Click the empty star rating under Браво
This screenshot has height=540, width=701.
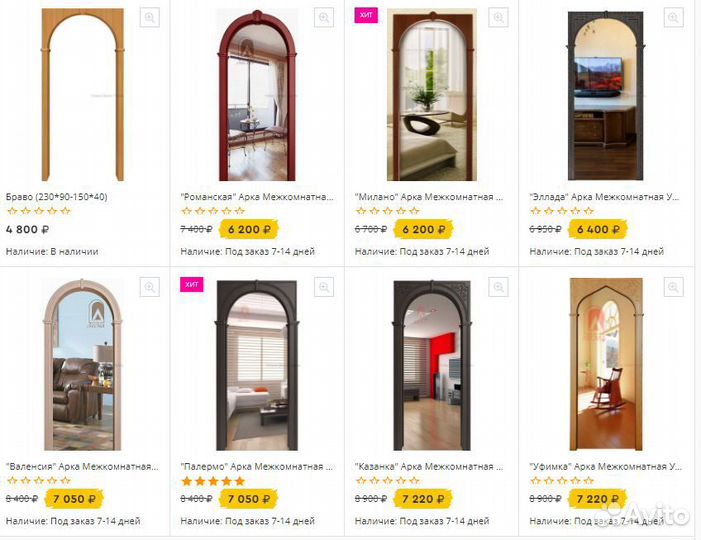coord(39,211)
